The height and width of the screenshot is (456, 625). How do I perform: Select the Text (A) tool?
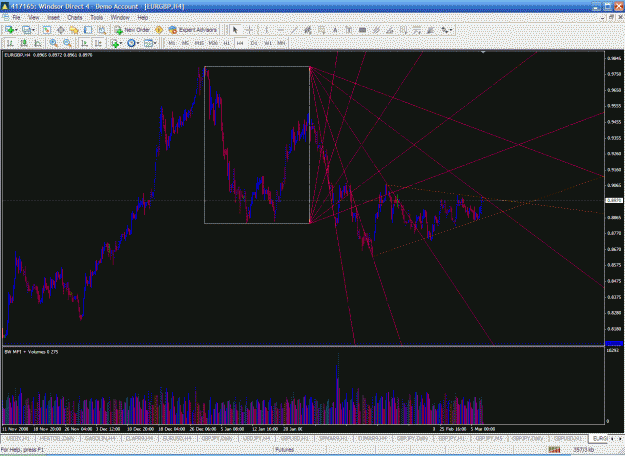pos(335,30)
